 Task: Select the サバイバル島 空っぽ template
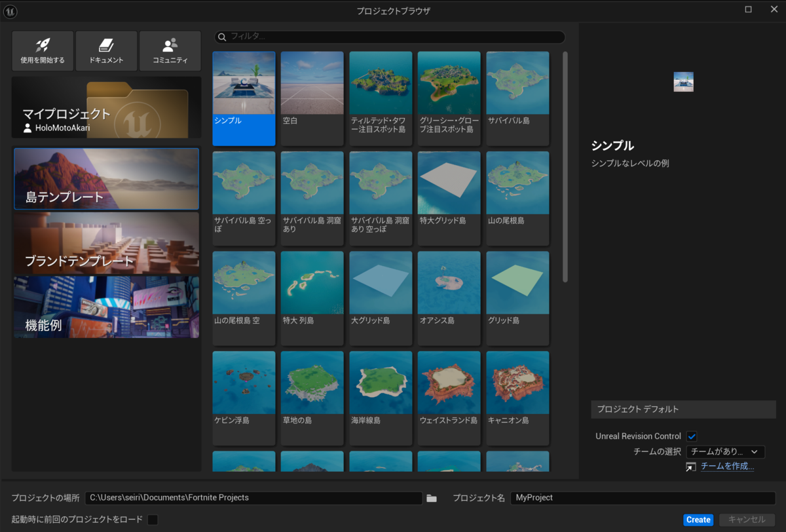(244, 199)
